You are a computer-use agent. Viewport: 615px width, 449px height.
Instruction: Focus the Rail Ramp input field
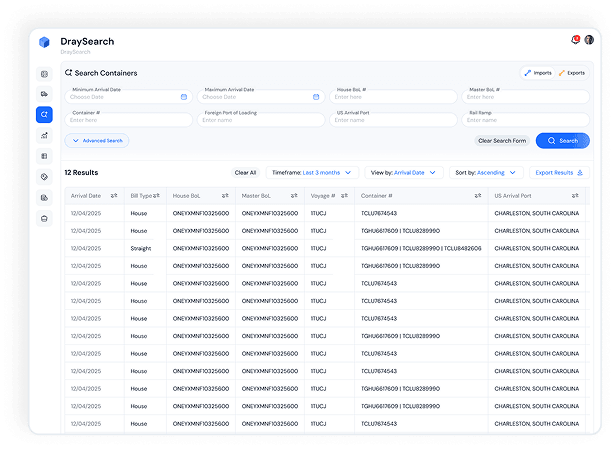[526, 120]
